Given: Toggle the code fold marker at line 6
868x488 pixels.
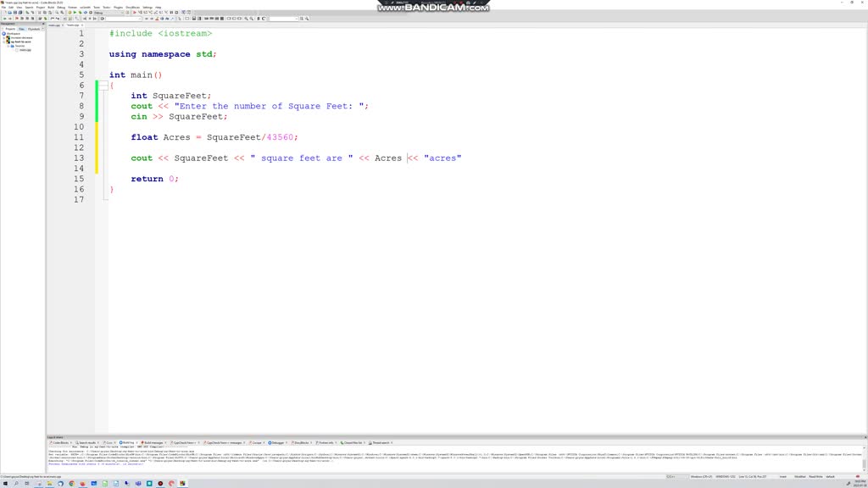Looking at the screenshot, I should tap(103, 86).
